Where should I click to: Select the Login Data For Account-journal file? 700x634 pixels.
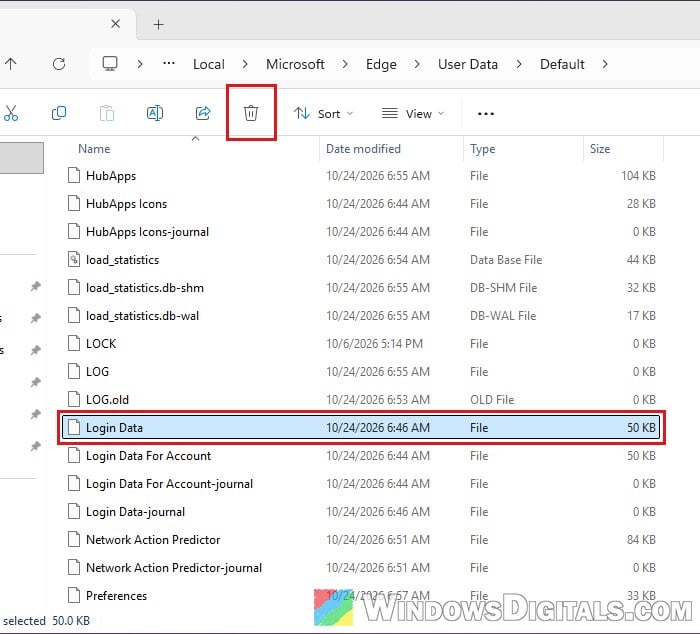coord(362,484)
